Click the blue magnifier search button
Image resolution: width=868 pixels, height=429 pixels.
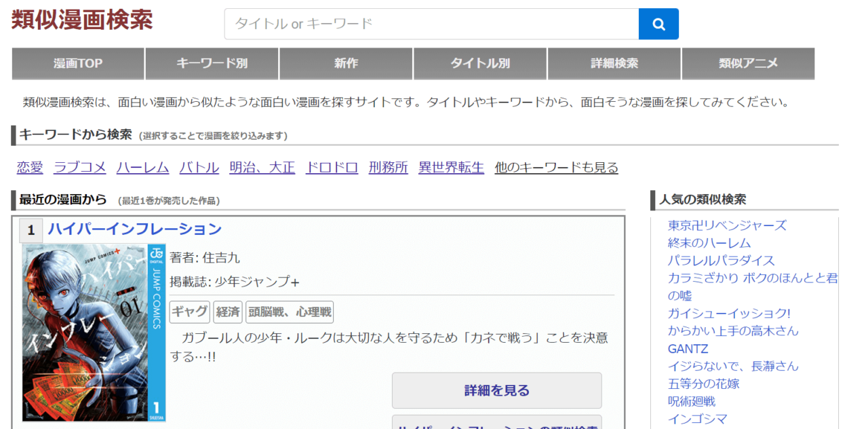(x=658, y=24)
